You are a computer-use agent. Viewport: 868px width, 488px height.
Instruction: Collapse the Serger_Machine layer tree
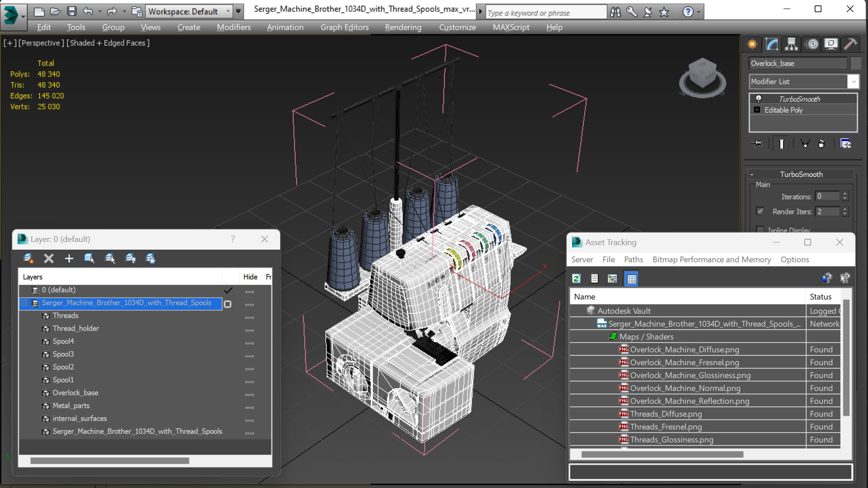[24, 303]
